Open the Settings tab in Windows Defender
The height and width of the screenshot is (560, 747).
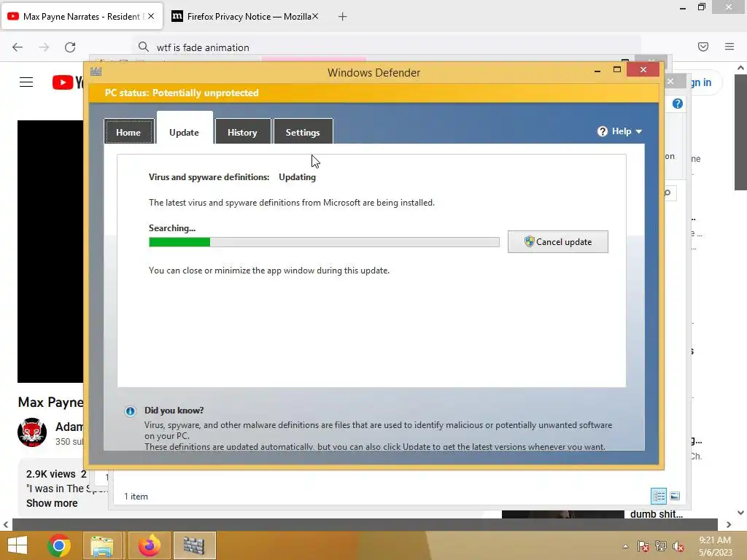[303, 131]
